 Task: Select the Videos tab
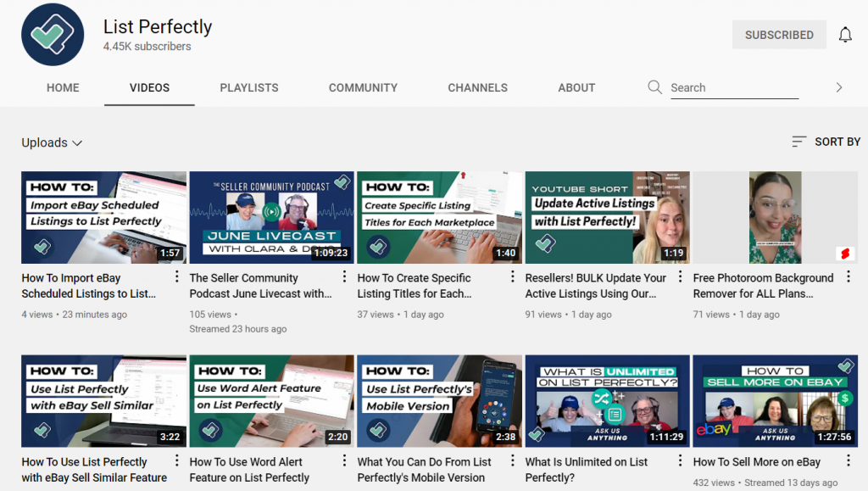coord(149,87)
